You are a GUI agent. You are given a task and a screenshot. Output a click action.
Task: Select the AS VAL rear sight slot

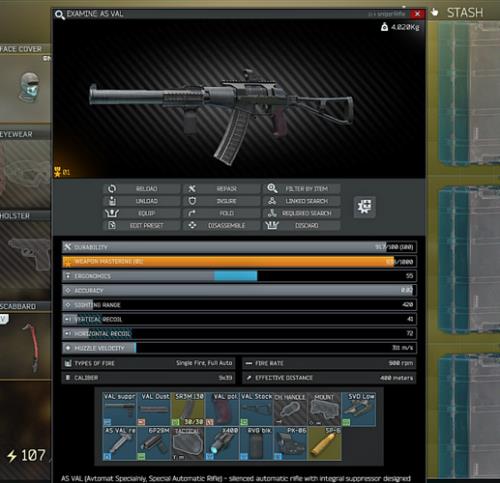click(x=119, y=444)
